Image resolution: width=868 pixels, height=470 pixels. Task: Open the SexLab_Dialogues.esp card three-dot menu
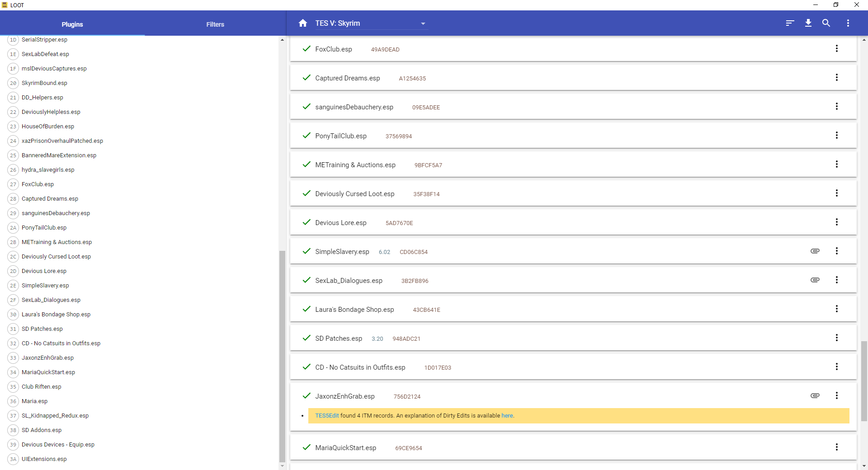[837, 280]
